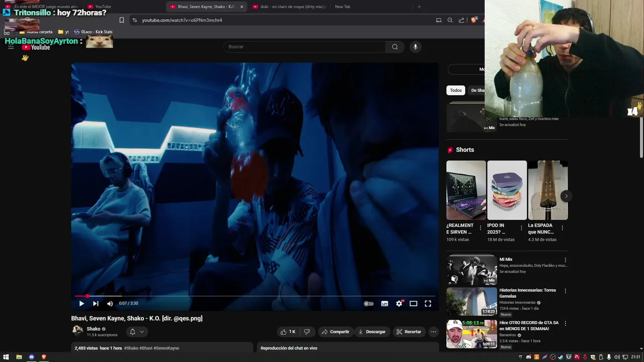Open YouTube hamburger guide menu
Screen dimensions: 644x362
pyautogui.click(x=11, y=47)
